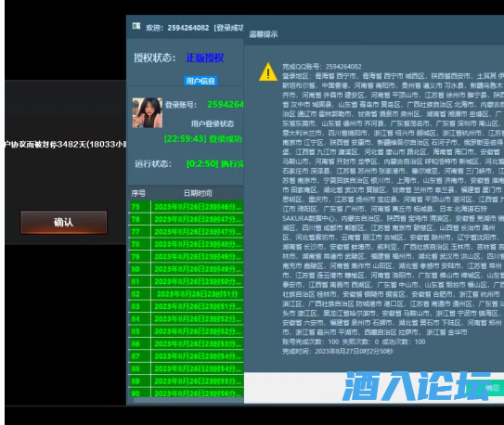
Task: Click the 授权状态 label
Action: point(155,58)
